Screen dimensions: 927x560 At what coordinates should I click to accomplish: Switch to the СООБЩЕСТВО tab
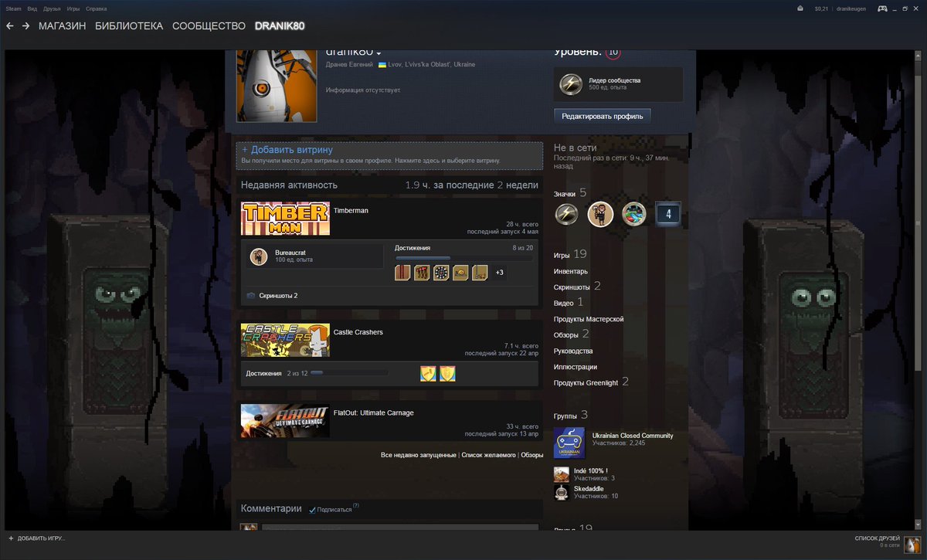click(x=209, y=26)
